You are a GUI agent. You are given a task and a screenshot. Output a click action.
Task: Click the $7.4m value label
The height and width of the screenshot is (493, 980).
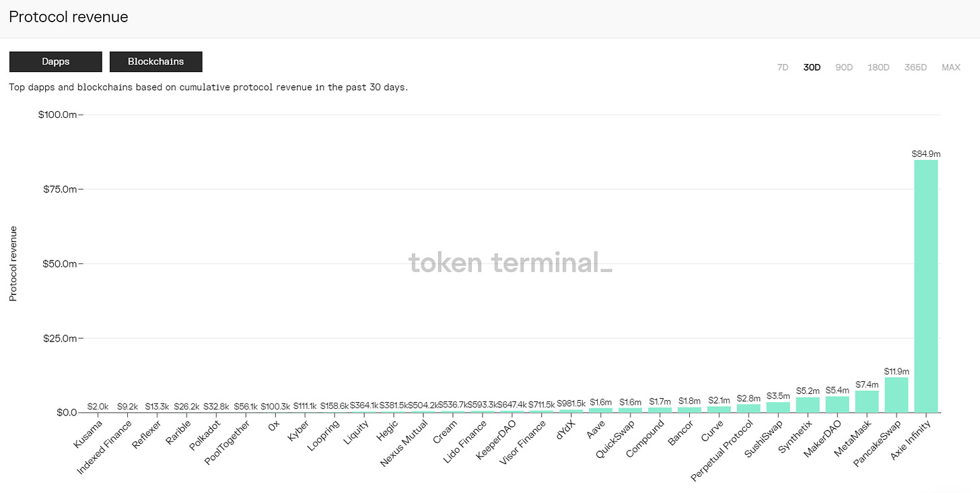point(867,385)
